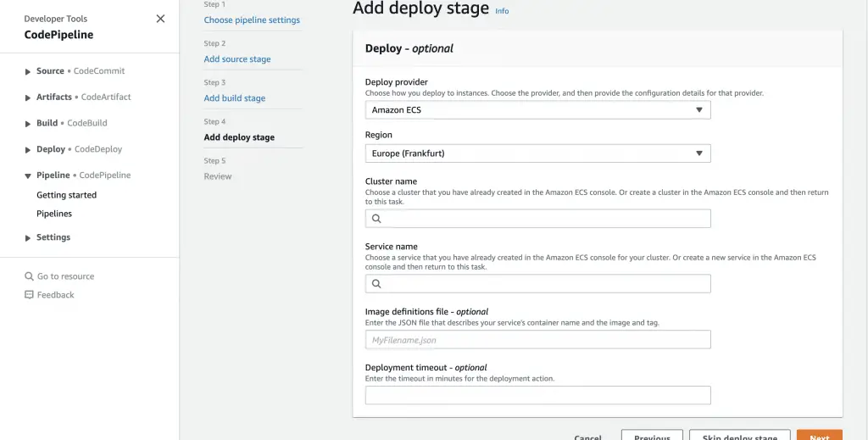Viewport: 868px width, 440px height.
Task: Click the Feedback speech bubble icon
Action: point(29,295)
